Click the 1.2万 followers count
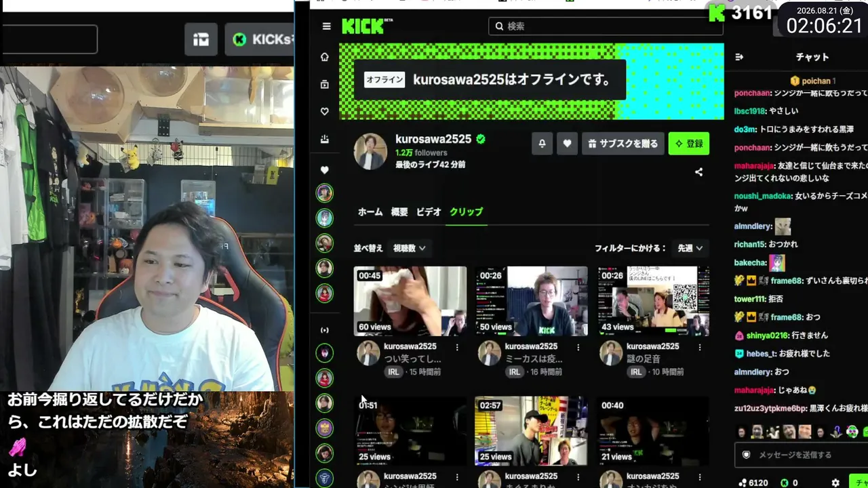The width and height of the screenshot is (868, 488). (x=421, y=153)
